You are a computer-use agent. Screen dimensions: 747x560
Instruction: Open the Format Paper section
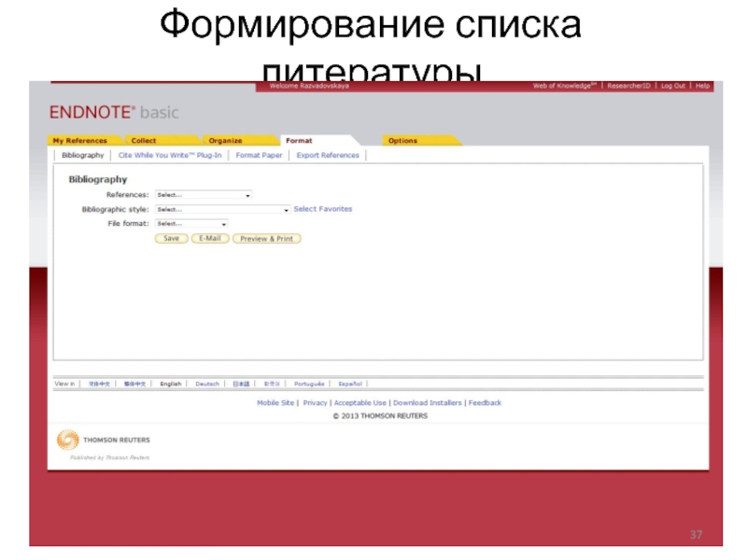point(260,155)
